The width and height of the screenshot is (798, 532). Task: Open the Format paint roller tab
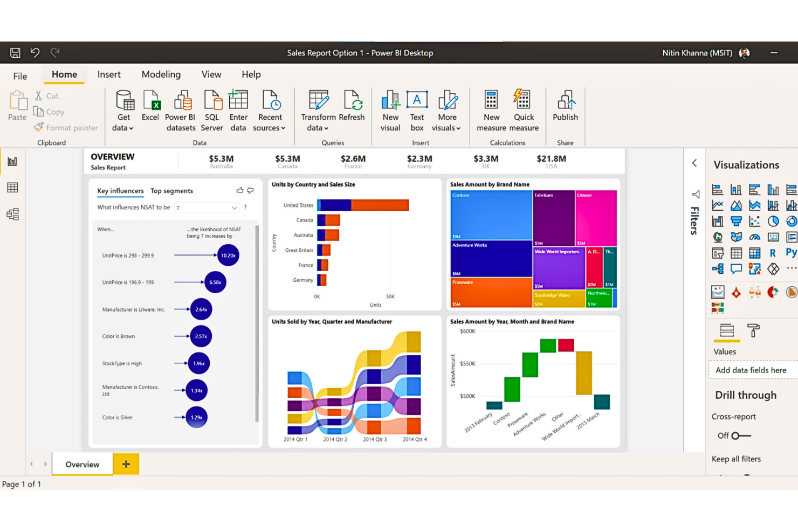point(753,330)
